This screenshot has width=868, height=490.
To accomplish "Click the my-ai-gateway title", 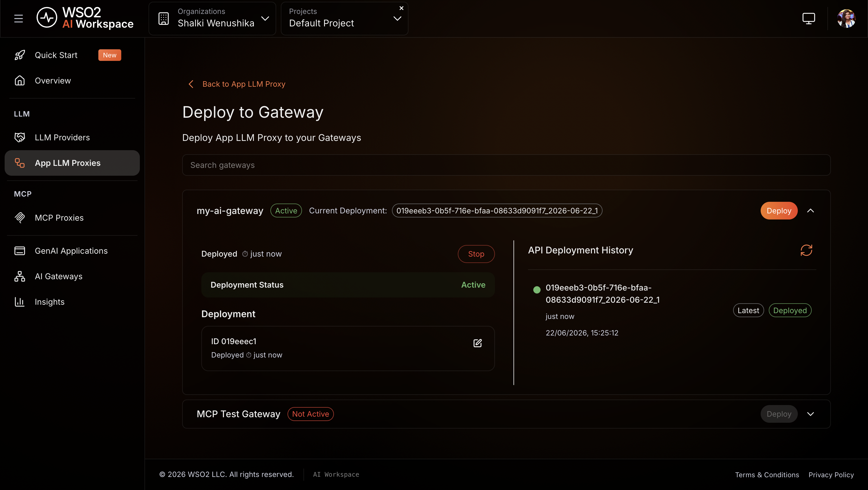I will pyautogui.click(x=230, y=210).
